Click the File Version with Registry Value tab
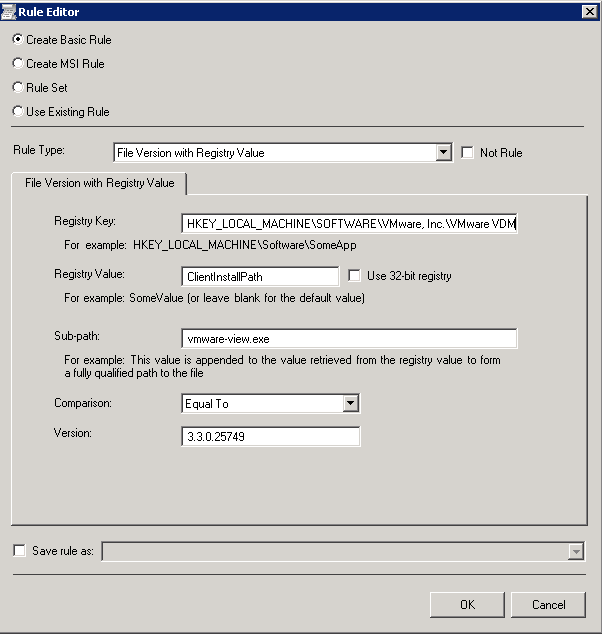 tap(99, 183)
